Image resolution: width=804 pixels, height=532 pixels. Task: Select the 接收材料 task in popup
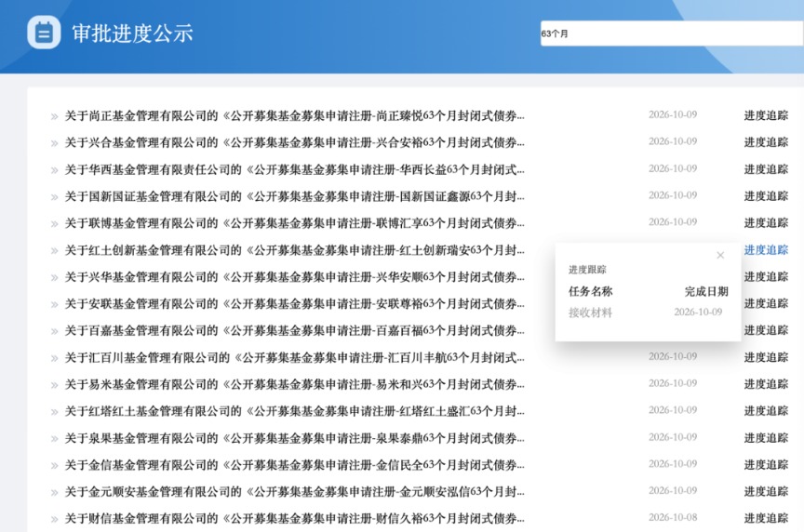[x=590, y=313]
